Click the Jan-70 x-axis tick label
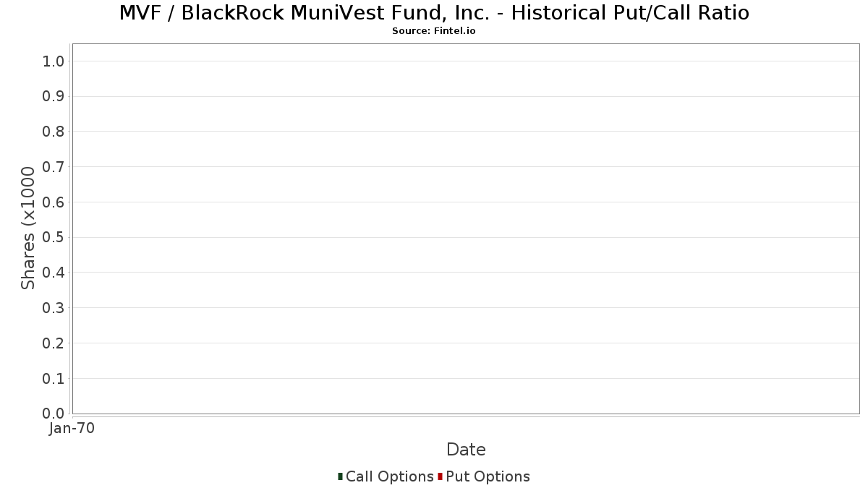This screenshot has height=488, width=868. [x=72, y=429]
